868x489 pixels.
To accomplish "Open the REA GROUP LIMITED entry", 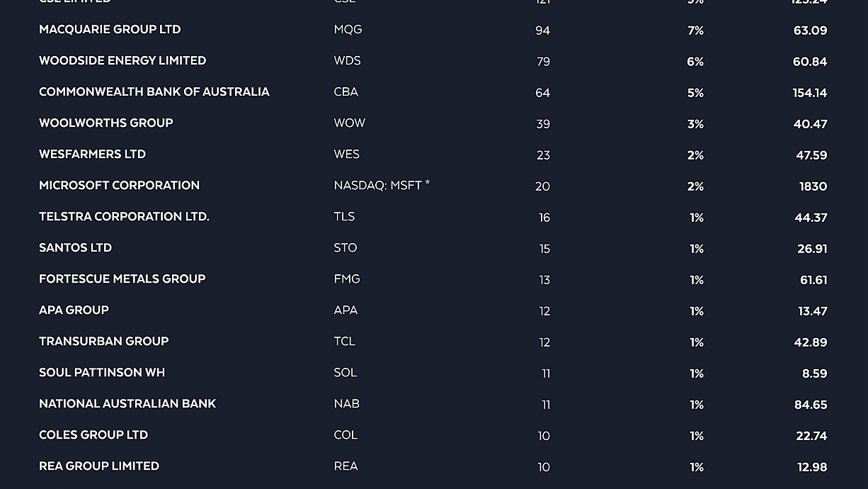I will click(99, 466).
